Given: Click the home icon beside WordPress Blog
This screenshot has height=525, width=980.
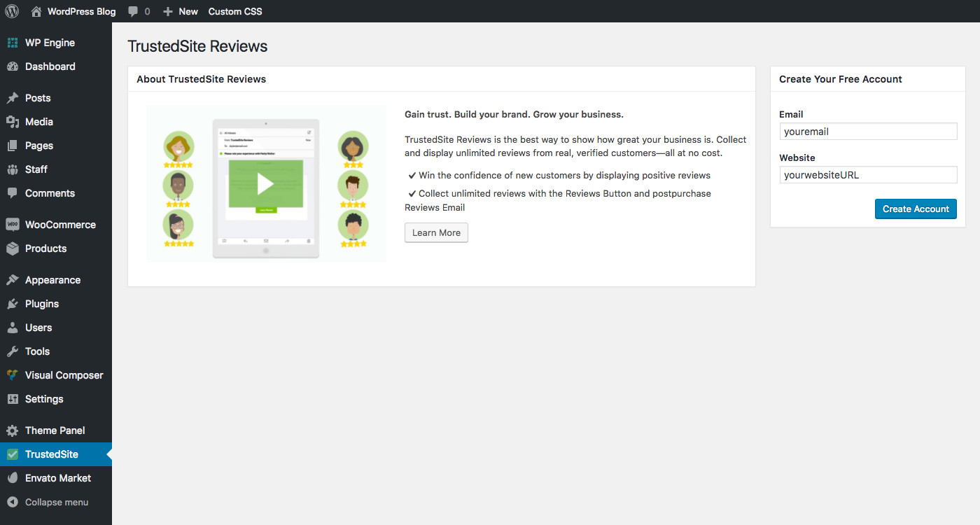Looking at the screenshot, I should [x=36, y=11].
